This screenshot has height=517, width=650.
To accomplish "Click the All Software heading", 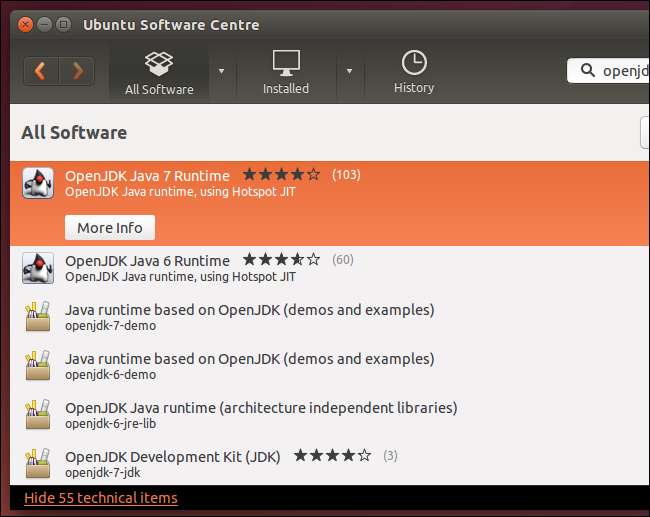I will coord(74,133).
